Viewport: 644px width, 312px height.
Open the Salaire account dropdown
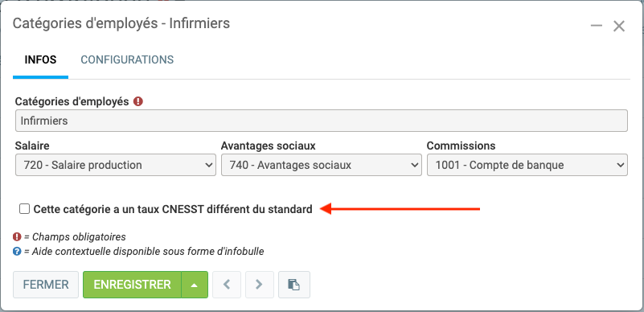click(116, 165)
